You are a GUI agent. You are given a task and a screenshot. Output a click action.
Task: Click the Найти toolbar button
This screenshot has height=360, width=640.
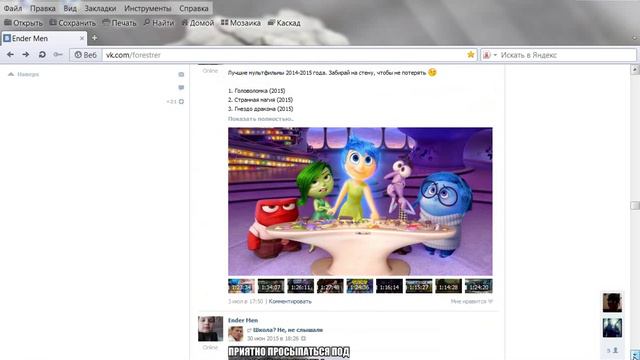(x=159, y=23)
